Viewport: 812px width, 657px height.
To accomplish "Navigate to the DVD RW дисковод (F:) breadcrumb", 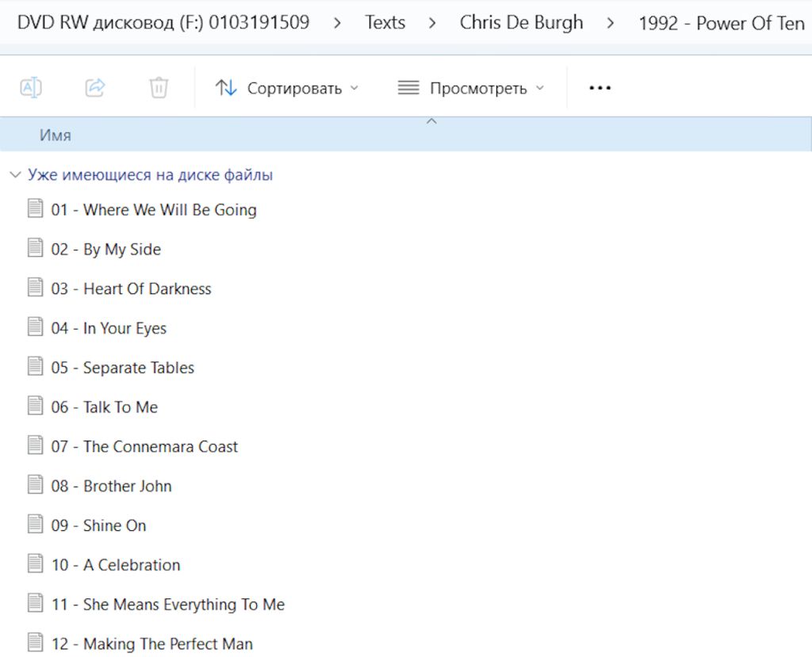I will 163,22.
